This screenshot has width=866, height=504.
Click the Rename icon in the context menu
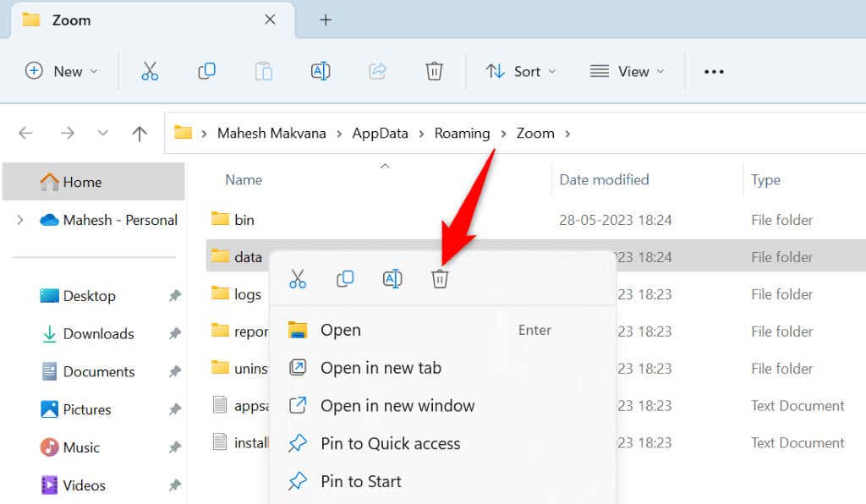point(392,279)
